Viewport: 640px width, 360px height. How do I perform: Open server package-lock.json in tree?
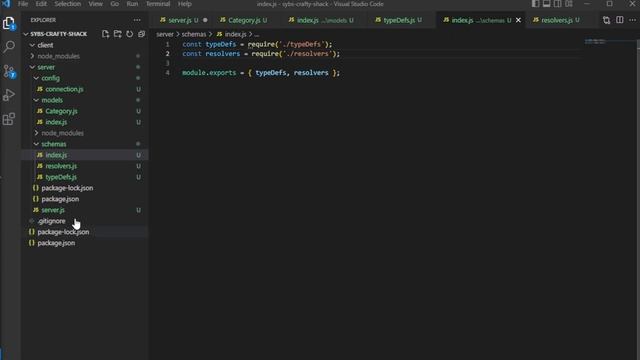point(67,188)
